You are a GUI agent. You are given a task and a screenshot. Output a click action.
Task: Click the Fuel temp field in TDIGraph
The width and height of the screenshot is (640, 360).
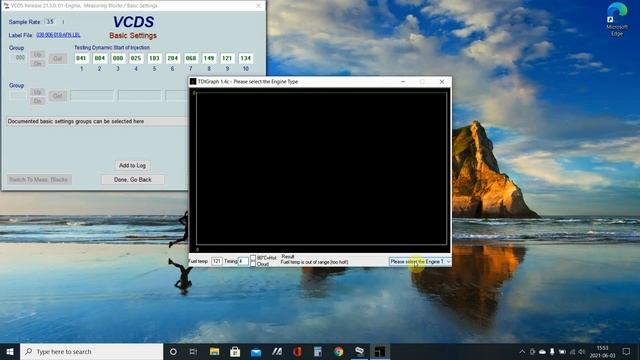[x=217, y=261]
